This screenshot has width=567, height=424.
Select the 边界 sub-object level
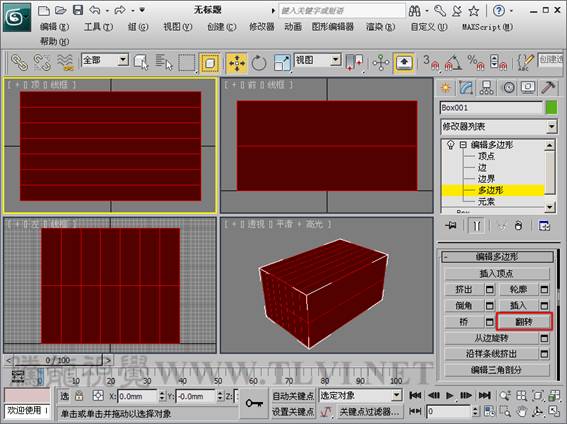(x=486, y=179)
